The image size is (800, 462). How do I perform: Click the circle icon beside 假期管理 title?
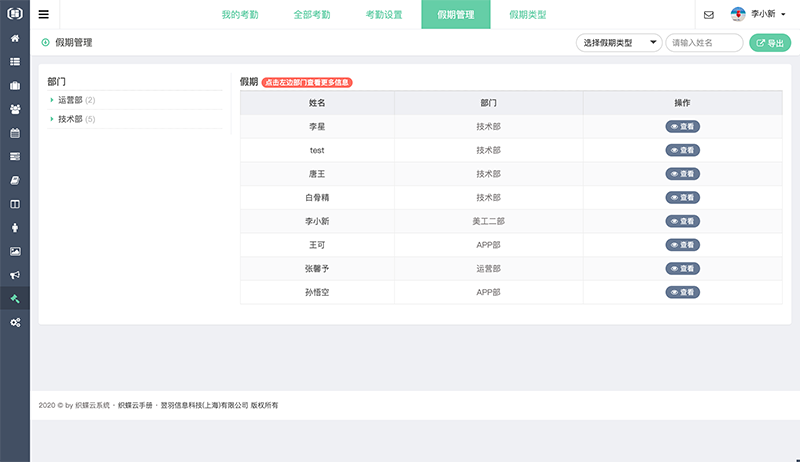[x=45, y=42]
